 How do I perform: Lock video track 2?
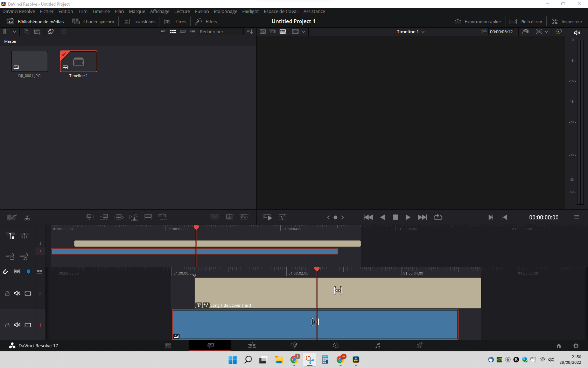point(7,294)
